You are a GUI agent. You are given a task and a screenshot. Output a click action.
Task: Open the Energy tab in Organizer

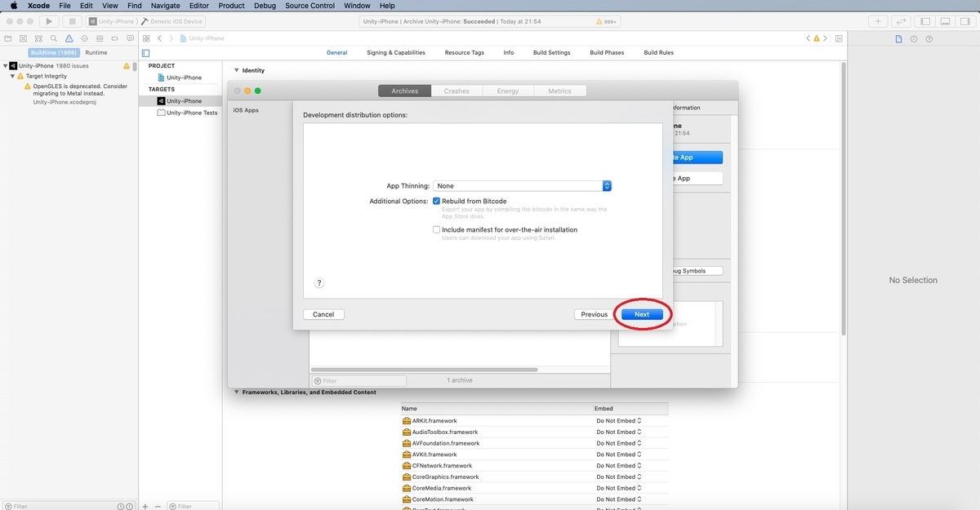click(508, 91)
